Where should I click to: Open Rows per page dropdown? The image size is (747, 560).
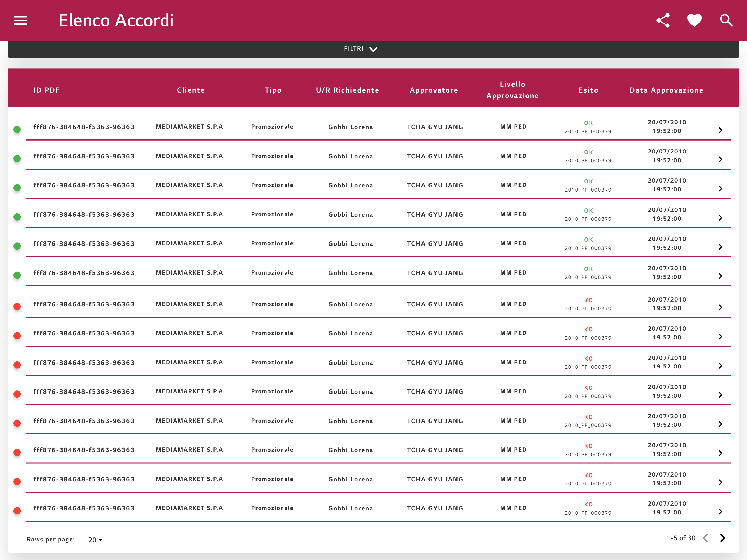coord(95,540)
